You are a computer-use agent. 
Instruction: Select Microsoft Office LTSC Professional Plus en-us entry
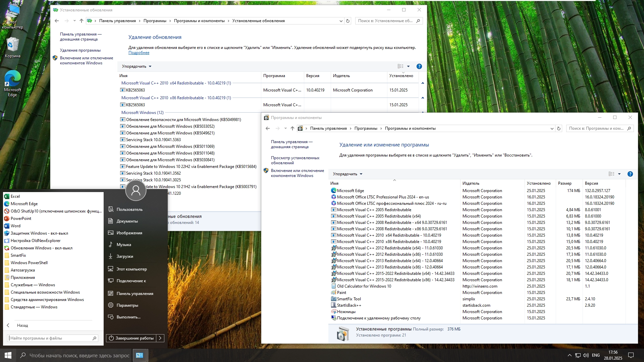[x=383, y=197]
